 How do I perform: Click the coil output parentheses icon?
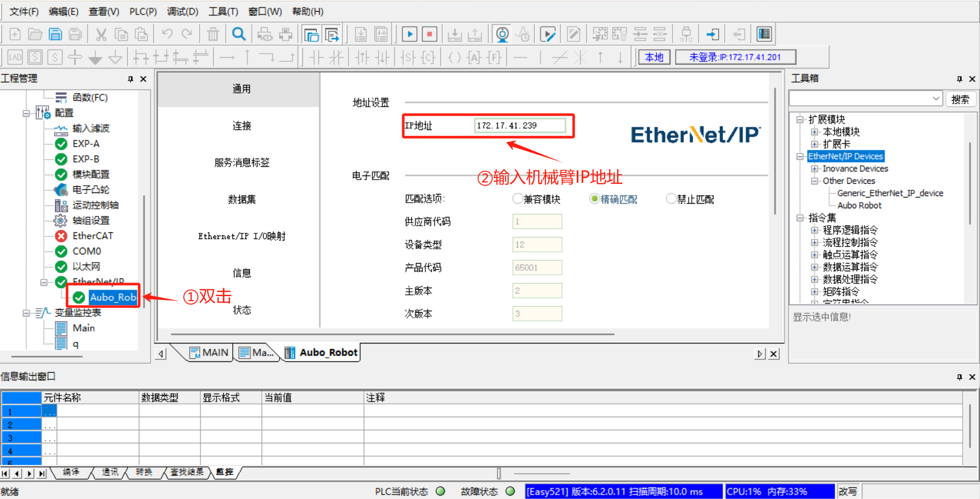tap(454, 57)
